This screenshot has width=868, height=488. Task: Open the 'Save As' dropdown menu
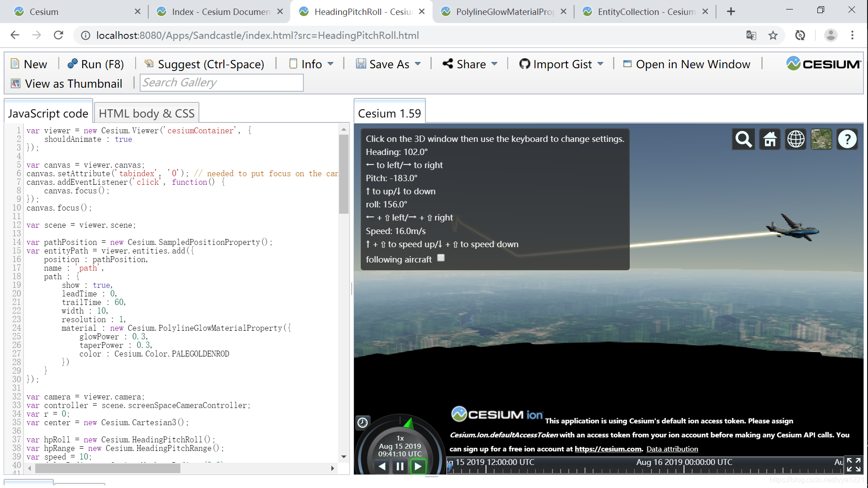click(418, 64)
